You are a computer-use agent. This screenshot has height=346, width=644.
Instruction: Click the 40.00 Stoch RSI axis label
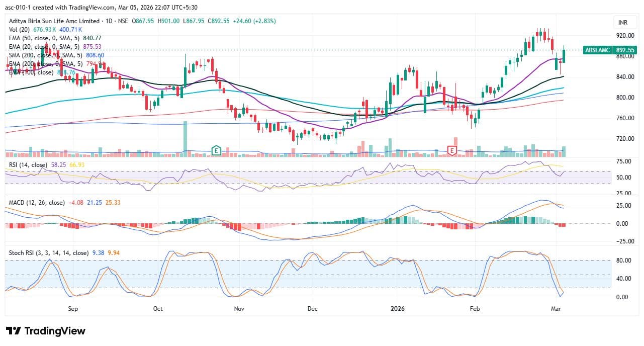pyautogui.click(x=624, y=279)
